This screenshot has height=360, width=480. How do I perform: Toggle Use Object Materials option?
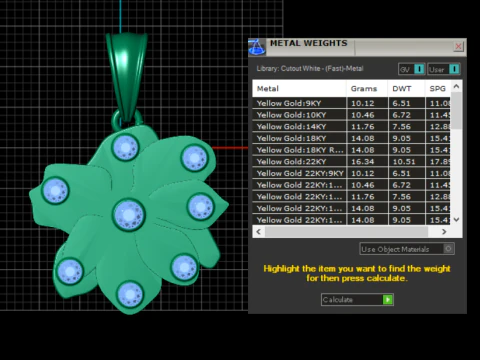pyautogui.click(x=407, y=249)
